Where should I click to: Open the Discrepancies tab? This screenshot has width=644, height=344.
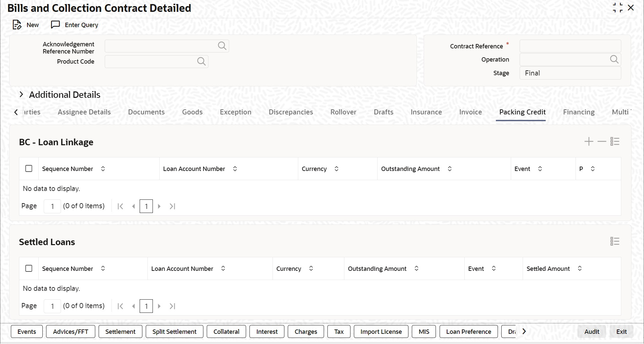click(290, 112)
